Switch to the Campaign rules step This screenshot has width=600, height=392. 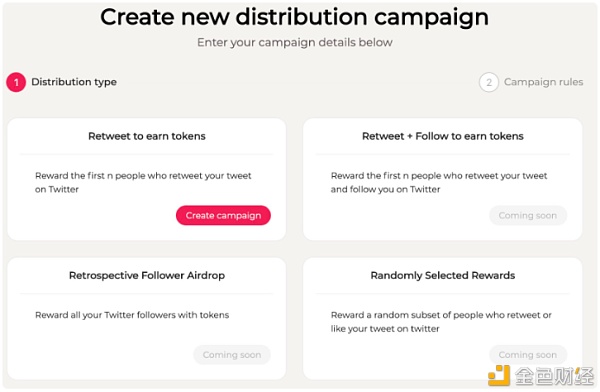click(543, 82)
